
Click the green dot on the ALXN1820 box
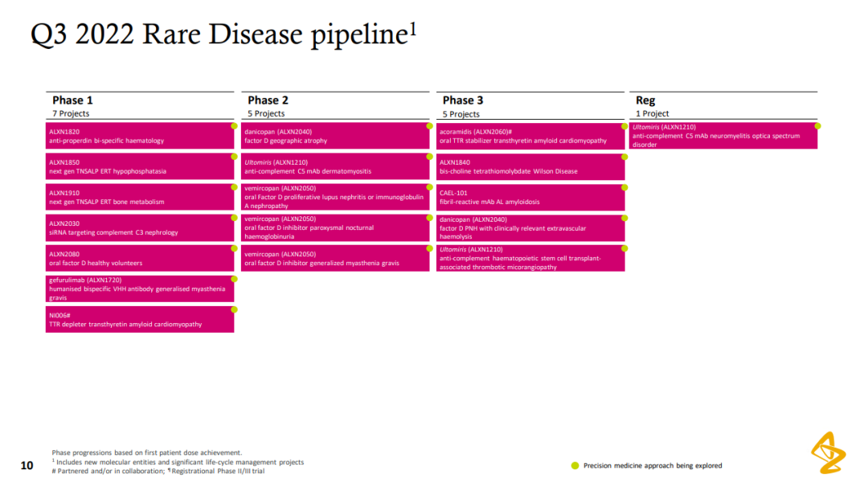point(234,126)
